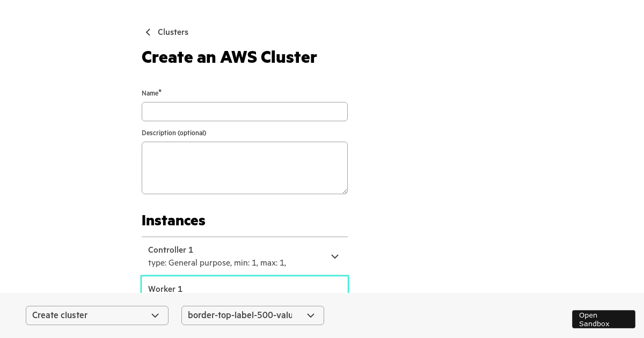Go back via the Clusters link

(x=173, y=32)
